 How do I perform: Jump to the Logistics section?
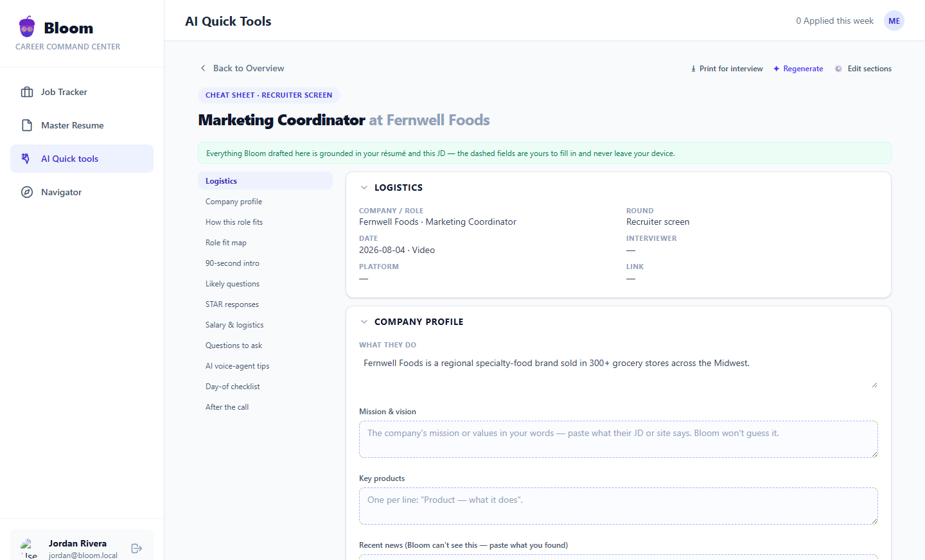coord(265,180)
